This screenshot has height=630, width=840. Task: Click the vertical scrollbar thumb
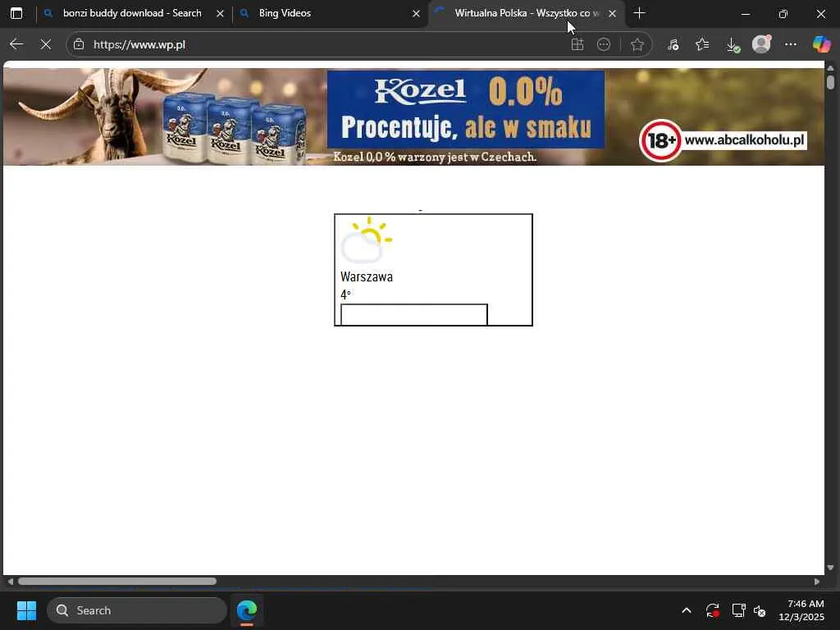point(830,82)
